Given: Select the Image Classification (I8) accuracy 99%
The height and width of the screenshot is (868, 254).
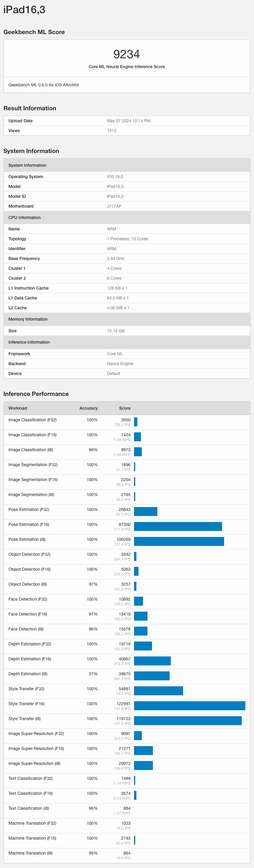Looking at the screenshot, I should (93, 450).
